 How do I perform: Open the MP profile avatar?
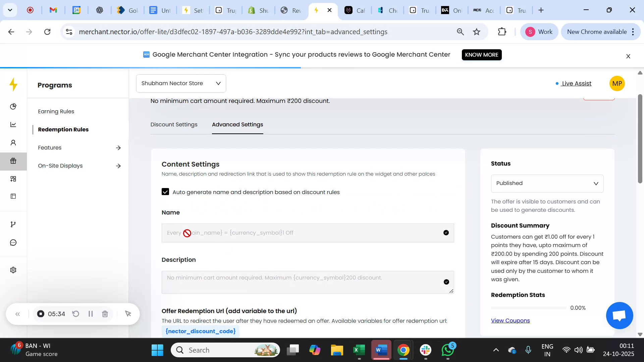tap(617, 83)
